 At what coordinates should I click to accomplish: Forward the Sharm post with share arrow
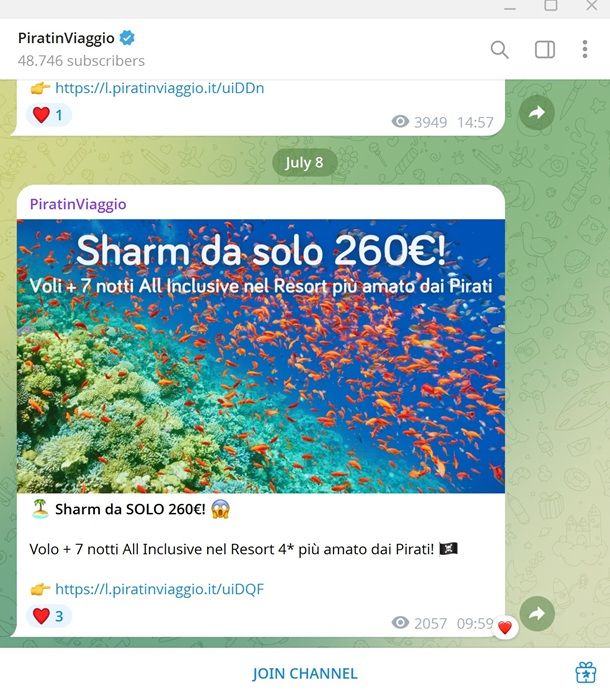(537, 614)
